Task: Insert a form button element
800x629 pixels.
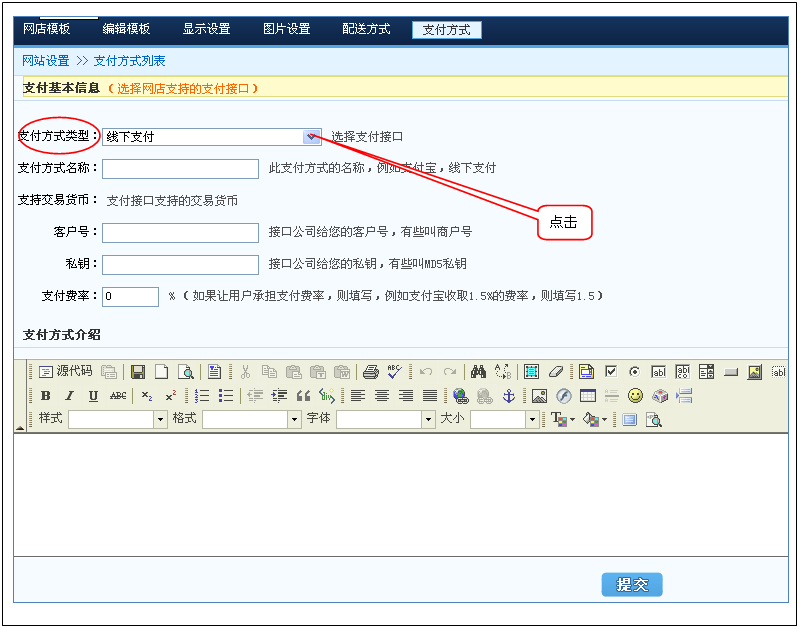Action: [731, 372]
